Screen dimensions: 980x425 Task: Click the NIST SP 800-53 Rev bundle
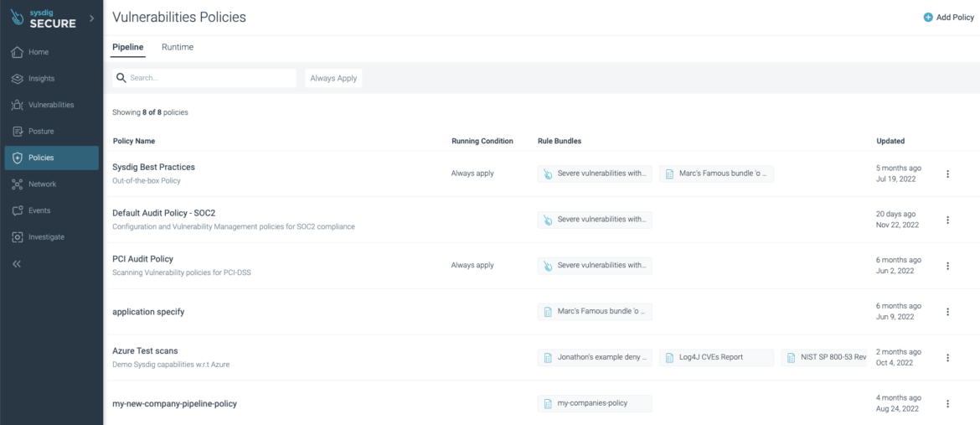(x=823, y=357)
